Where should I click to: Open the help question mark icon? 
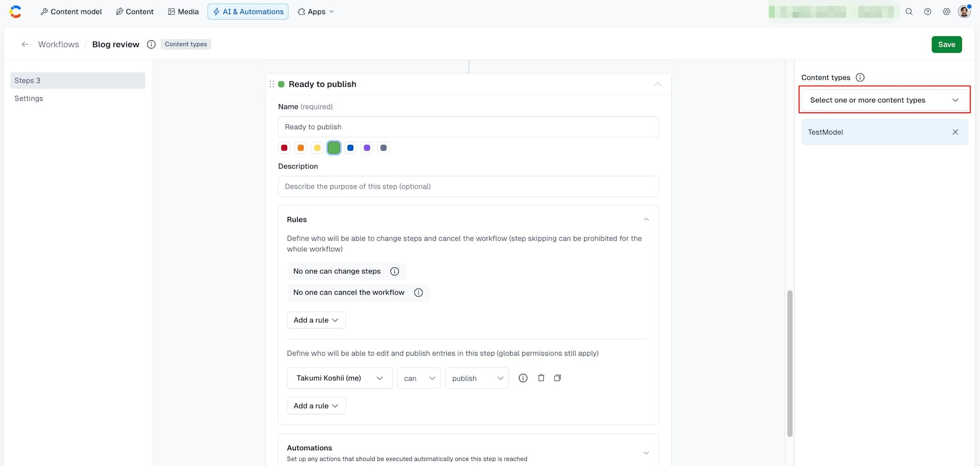pyautogui.click(x=928, y=12)
